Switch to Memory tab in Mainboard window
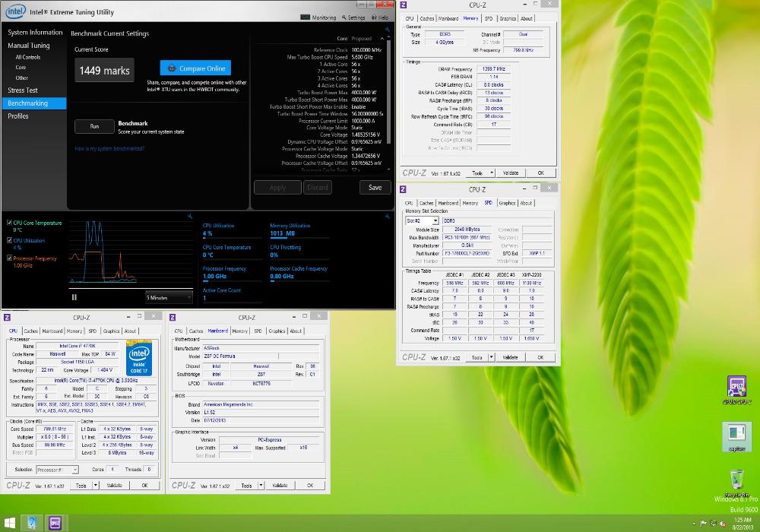The image size is (760, 532). coord(240,331)
